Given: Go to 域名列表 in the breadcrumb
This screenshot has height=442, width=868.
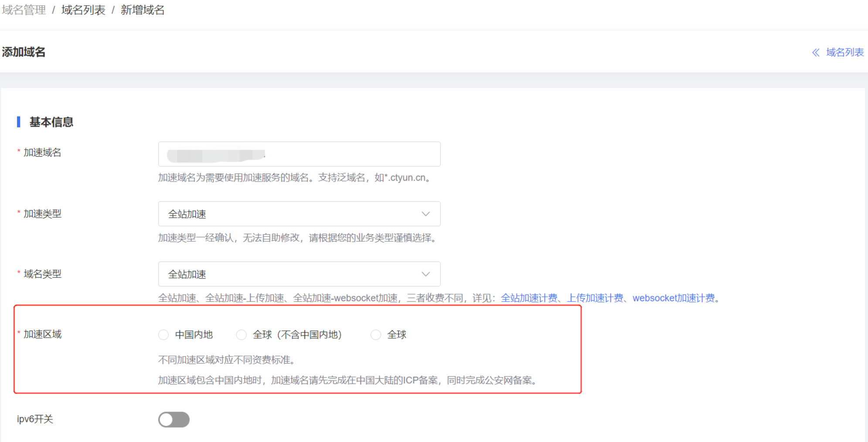Looking at the screenshot, I should click(83, 10).
